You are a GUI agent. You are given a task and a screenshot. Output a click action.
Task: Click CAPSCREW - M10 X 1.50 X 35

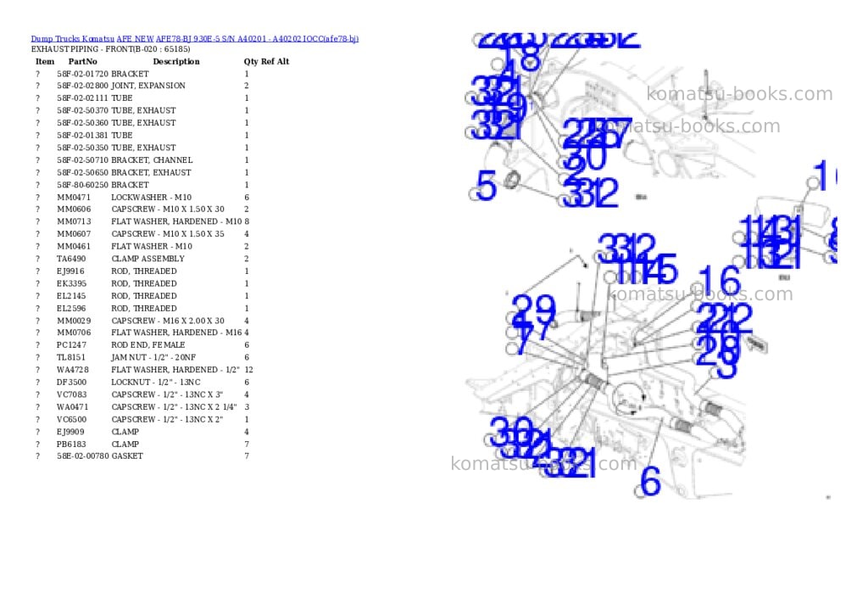pyautogui.click(x=168, y=234)
